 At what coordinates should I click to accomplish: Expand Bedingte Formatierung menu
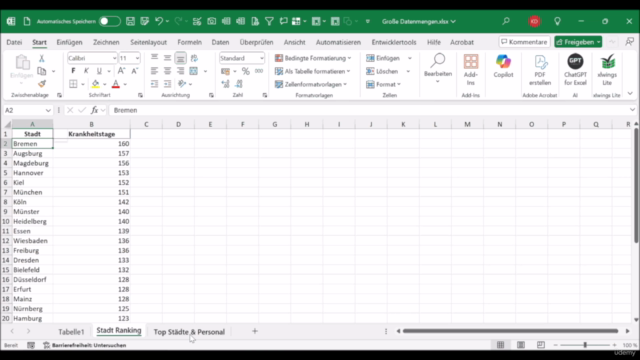pos(313,58)
